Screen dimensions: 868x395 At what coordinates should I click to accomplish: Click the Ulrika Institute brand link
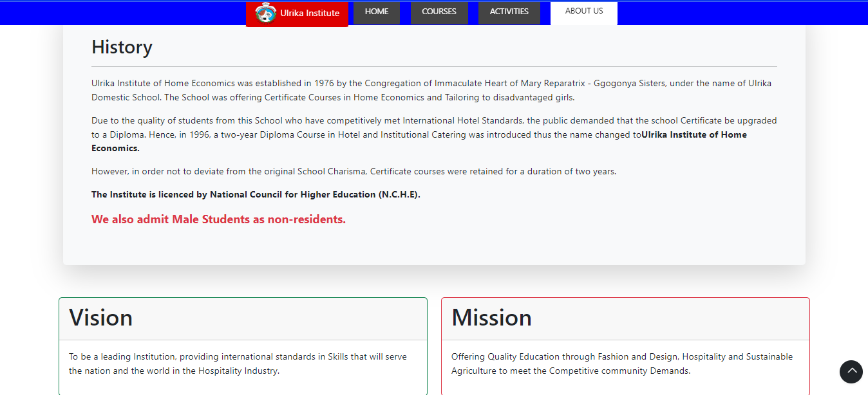pos(297,14)
